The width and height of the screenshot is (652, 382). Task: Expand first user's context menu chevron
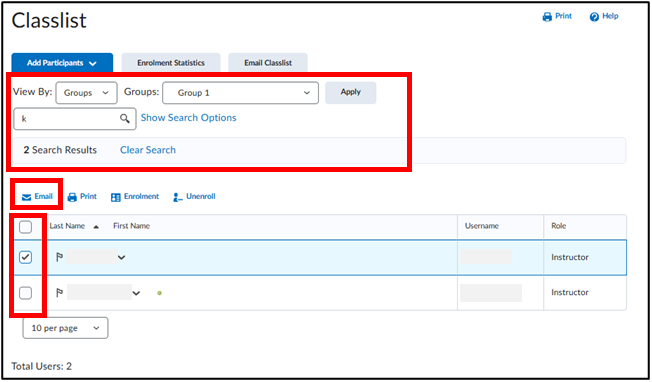pos(121,257)
